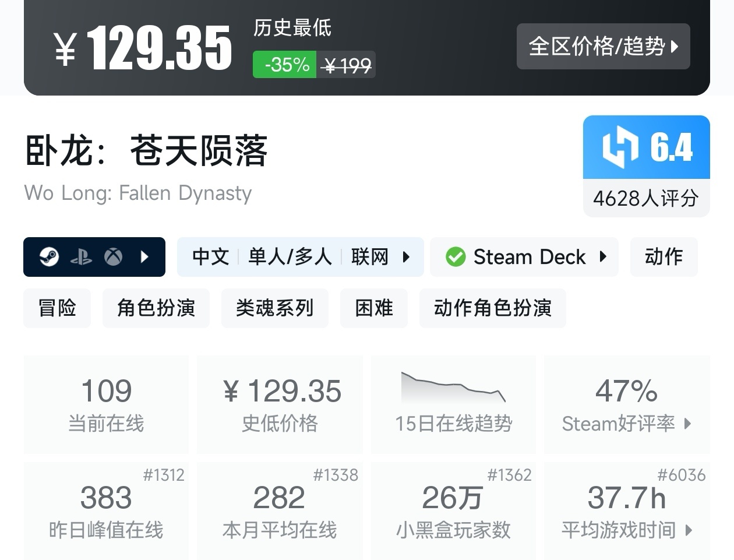Click the 单人/多人 mode label

pyautogui.click(x=290, y=256)
